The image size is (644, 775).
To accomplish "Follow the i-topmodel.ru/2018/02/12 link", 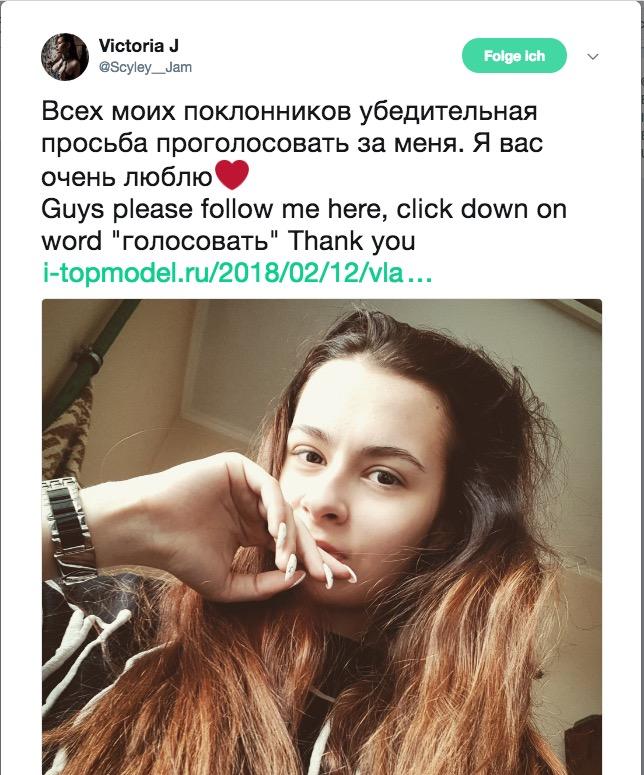I will tap(237, 273).
